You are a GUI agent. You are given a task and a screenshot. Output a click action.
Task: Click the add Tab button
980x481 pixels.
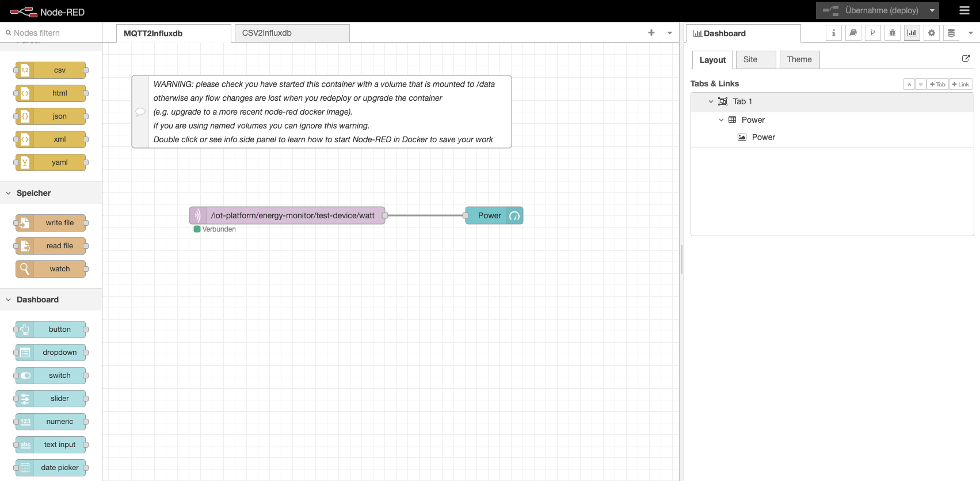[x=937, y=84]
